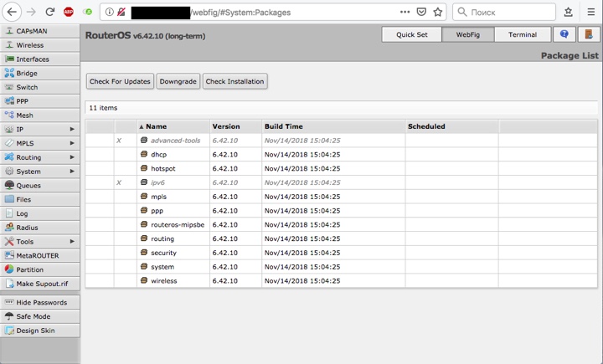Image resolution: width=603 pixels, height=364 pixels.
Task: Bookmark this page with the star icon
Action: pyautogui.click(x=438, y=13)
